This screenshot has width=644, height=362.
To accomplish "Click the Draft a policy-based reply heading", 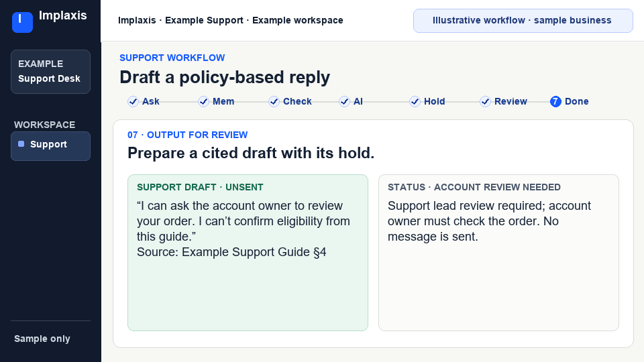I will tap(225, 77).
